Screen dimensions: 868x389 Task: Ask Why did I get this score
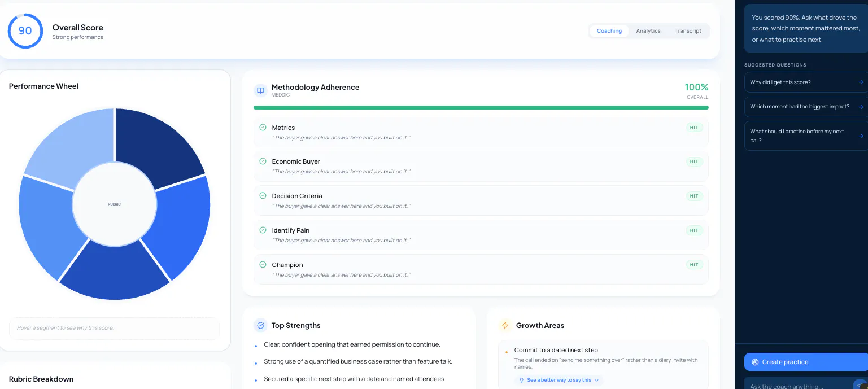coord(806,82)
